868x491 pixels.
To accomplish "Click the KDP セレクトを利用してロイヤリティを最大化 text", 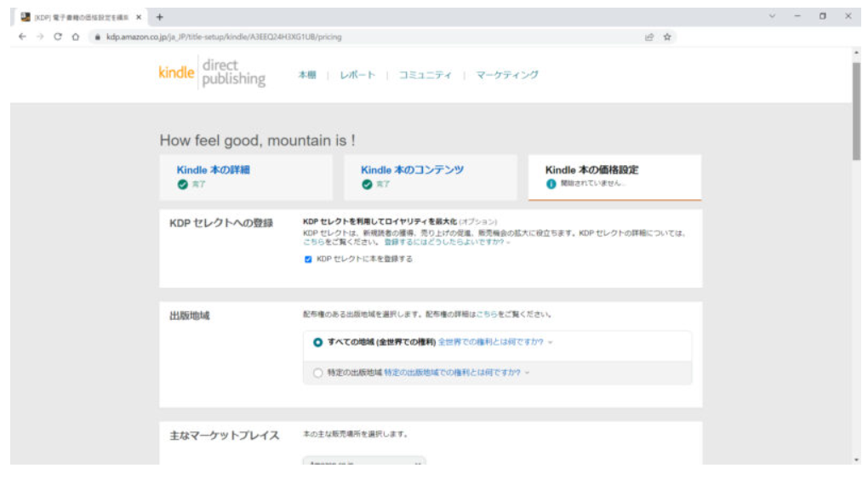I will [380, 221].
